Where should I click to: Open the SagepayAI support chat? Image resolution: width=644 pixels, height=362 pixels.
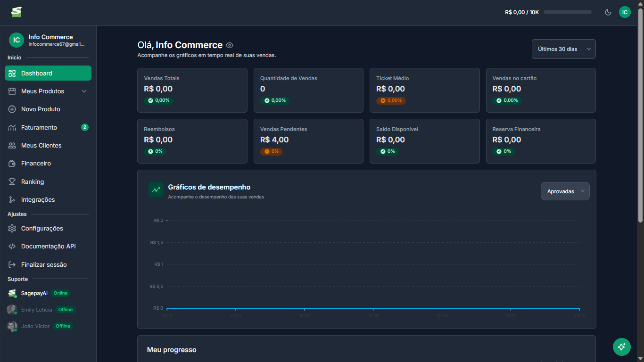click(x=34, y=293)
